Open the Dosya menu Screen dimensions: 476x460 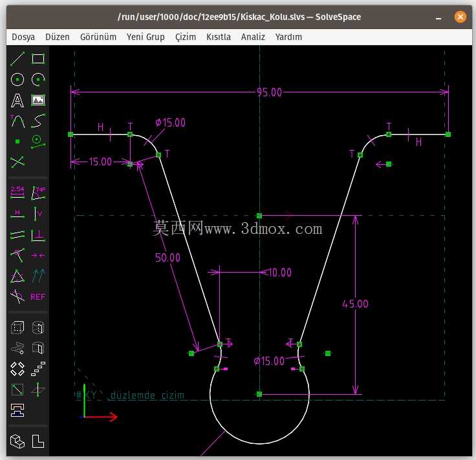pyautogui.click(x=23, y=37)
